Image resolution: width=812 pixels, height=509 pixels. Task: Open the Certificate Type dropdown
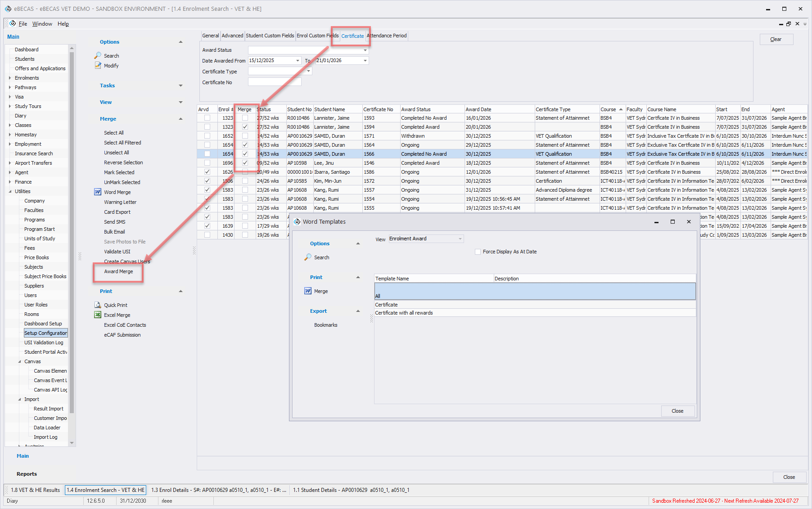click(308, 72)
